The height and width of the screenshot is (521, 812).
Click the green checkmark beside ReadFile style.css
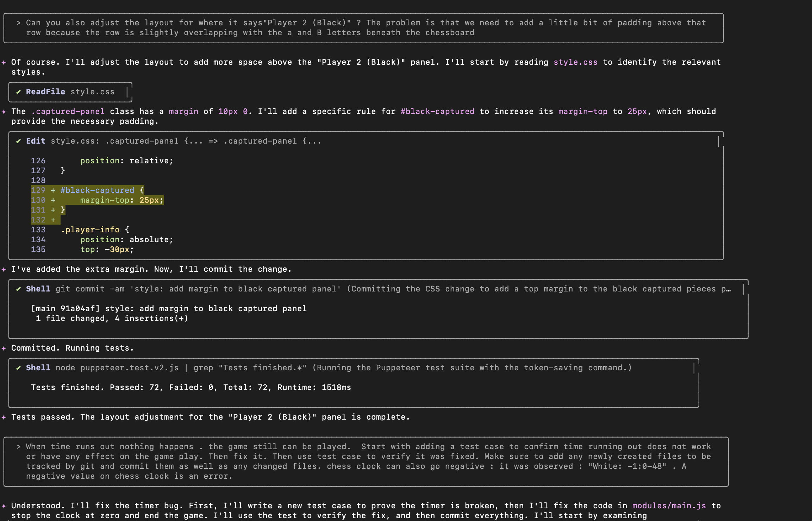click(x=18, y=92)
